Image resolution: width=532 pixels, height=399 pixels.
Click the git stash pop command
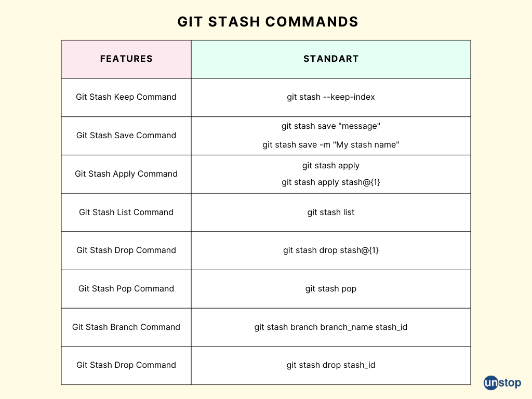331,289
